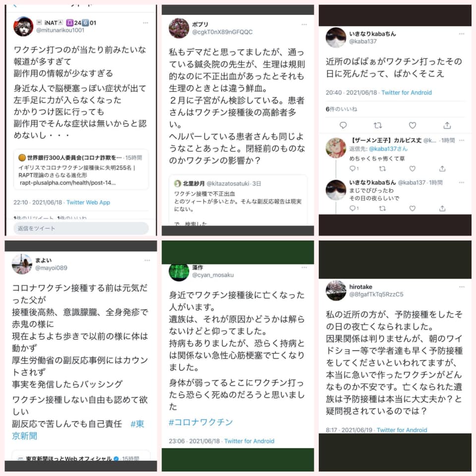Retweet the kaba137 main tweet
476x476 pixels.
(x=377, y=125)
